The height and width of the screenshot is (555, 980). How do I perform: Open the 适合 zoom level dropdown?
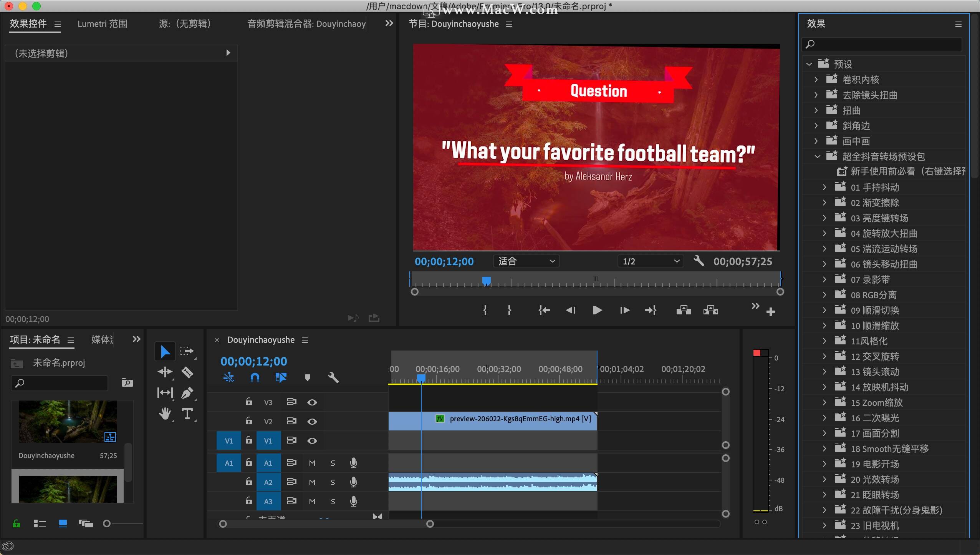pyautogui.click(x=526, y=261)
